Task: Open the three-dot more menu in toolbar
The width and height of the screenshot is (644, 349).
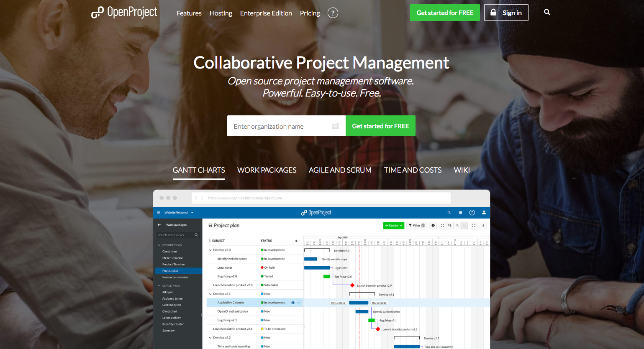Action: pyautogui.click(x=483, y=225)
